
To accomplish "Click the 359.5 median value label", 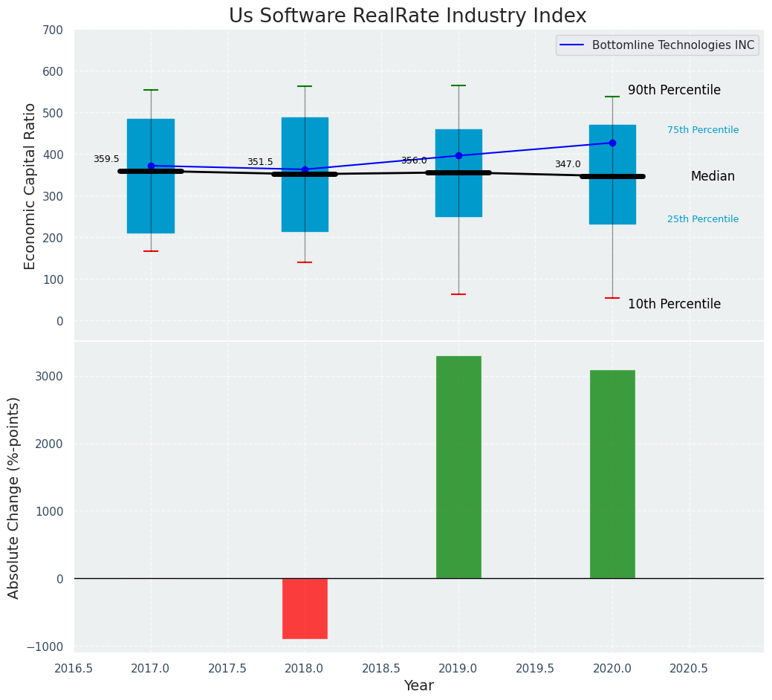I will coord(106,159).
